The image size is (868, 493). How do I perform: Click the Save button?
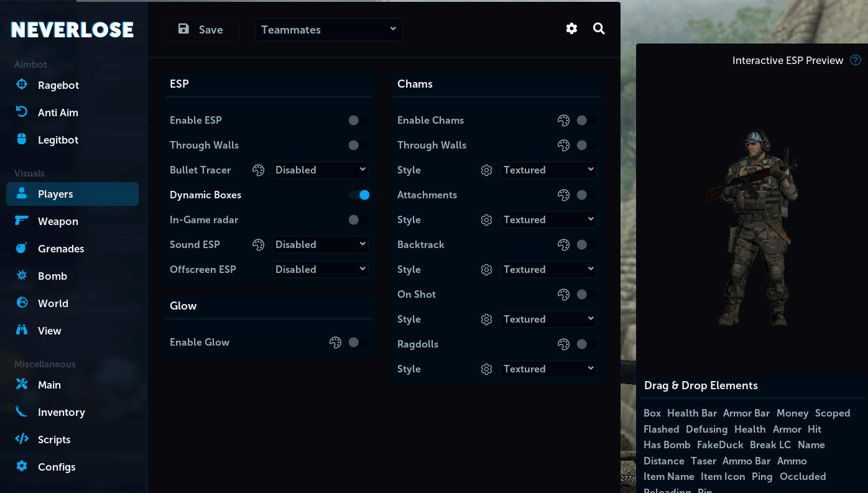click(200, 29)
